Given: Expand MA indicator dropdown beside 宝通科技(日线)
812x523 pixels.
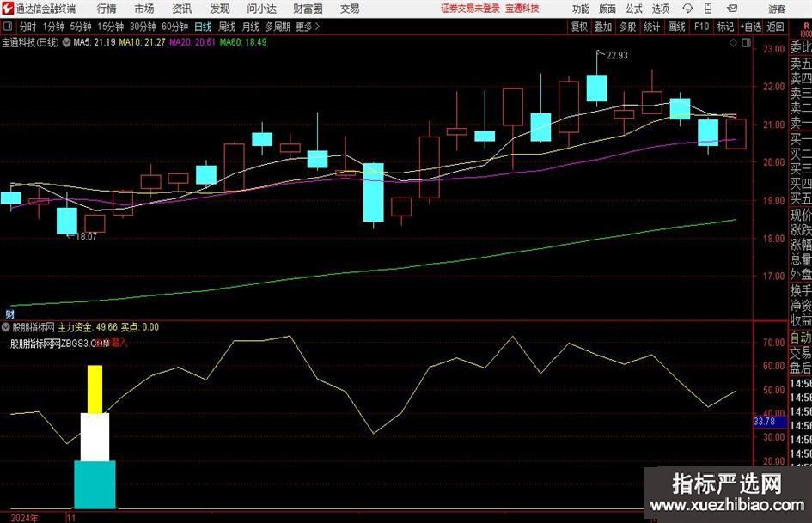Looking at the screenshot, I should click(66, 42).
